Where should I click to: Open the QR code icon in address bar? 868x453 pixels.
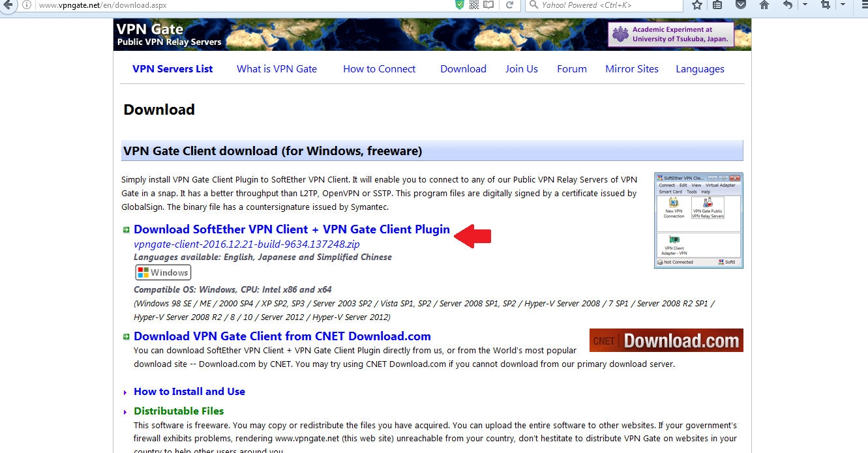click(474, 5)
